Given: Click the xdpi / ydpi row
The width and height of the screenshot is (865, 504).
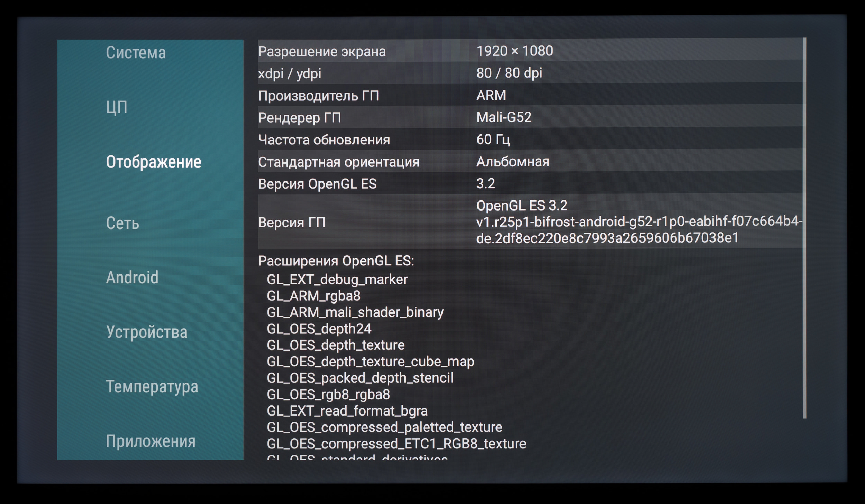Looking at the screenshot, I should [x=529, y=73].
